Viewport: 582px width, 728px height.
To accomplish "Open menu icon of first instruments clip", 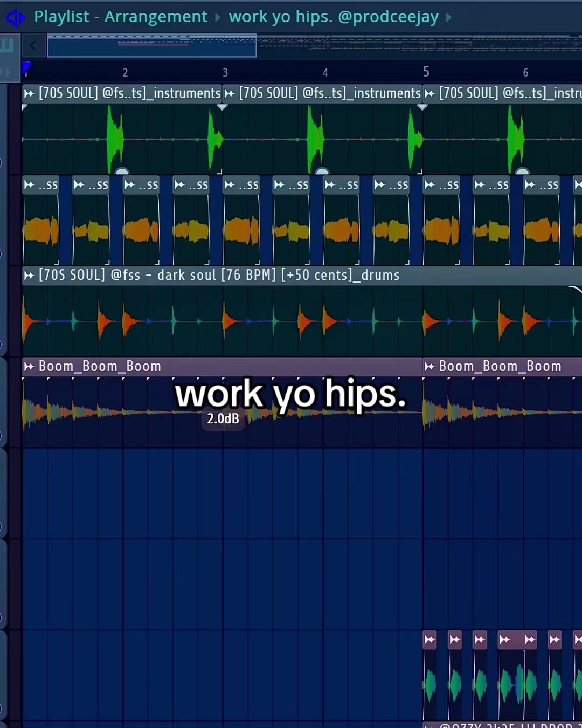I will point(29,93).
